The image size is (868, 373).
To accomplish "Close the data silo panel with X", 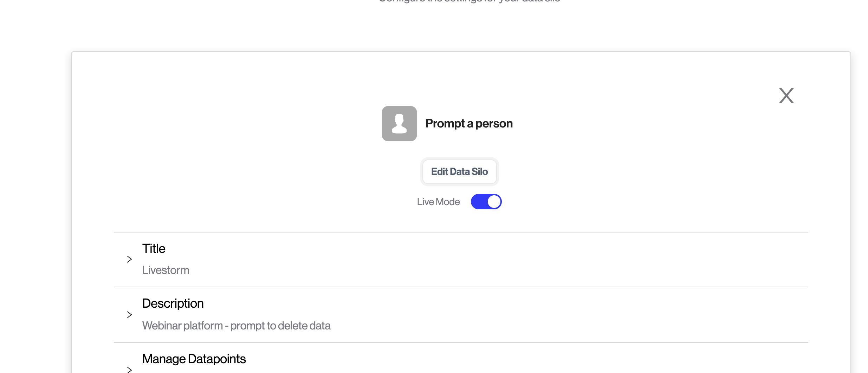I will coord(786,96).
